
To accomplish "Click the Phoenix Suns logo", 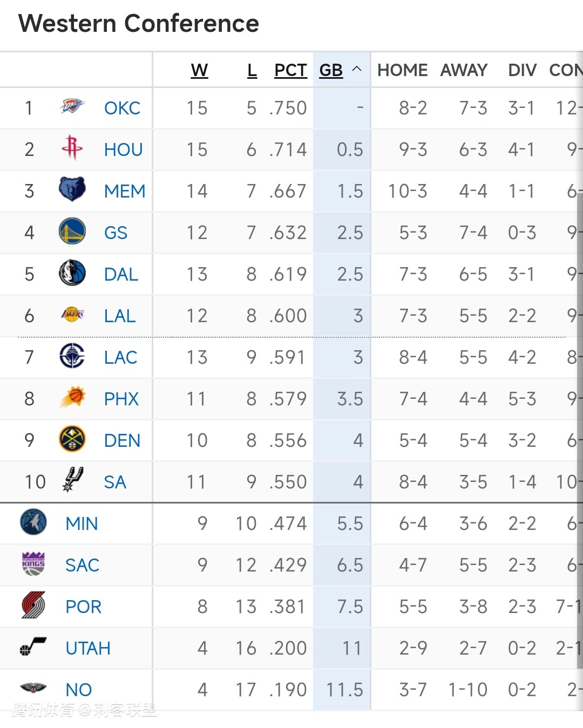I will click(72, 398).
